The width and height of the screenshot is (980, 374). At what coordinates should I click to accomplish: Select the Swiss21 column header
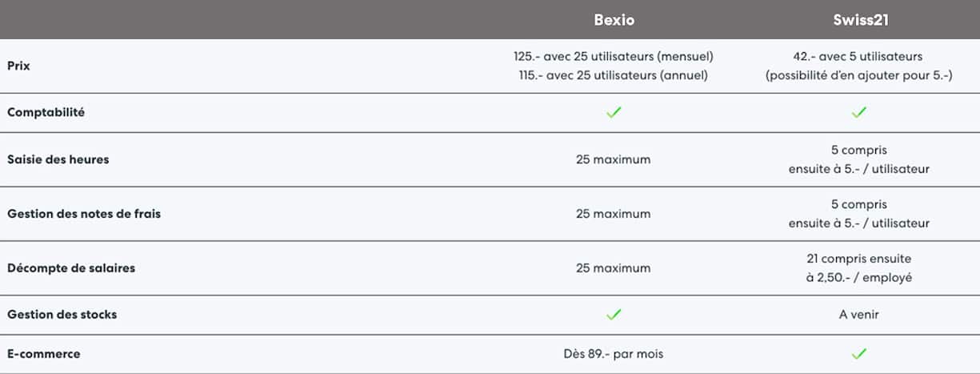(x=858, y=21)
